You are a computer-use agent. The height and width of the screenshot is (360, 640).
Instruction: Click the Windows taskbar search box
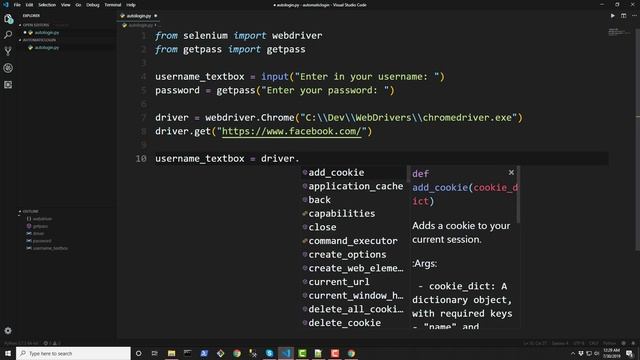(x=73, y=353)
